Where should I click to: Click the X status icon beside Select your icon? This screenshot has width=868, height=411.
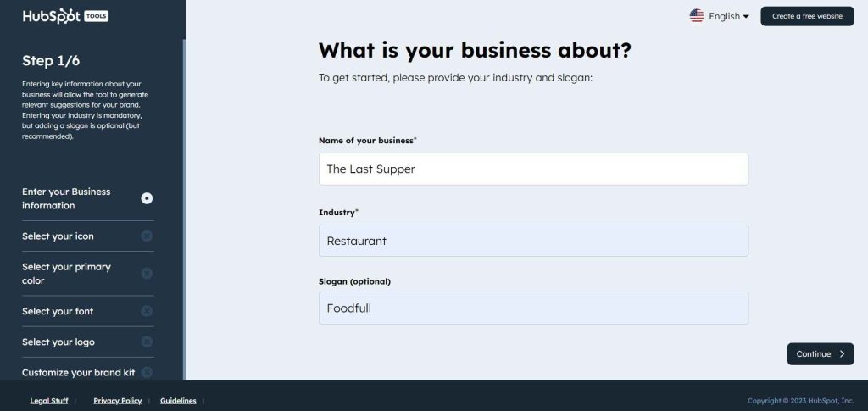tap(147, 236)
